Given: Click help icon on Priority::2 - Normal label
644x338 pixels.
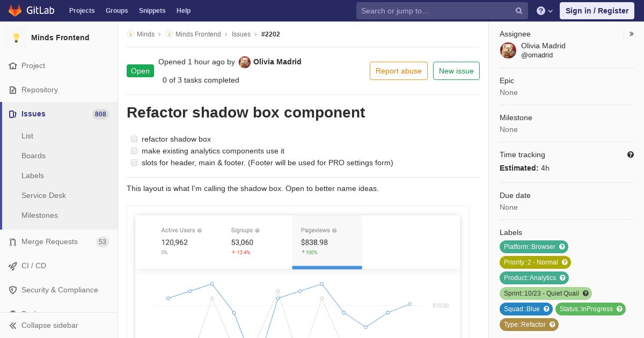Looking at the screenshot, I should [x=565, y=262].
